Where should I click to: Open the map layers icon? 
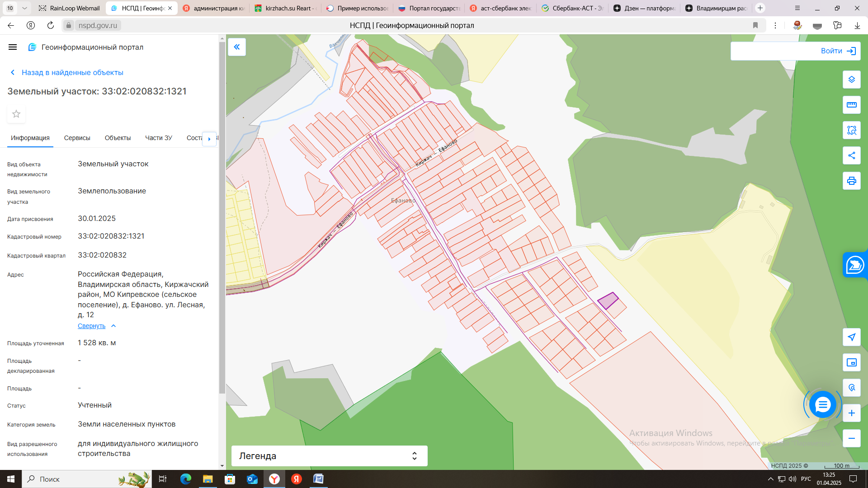(851, 80)
